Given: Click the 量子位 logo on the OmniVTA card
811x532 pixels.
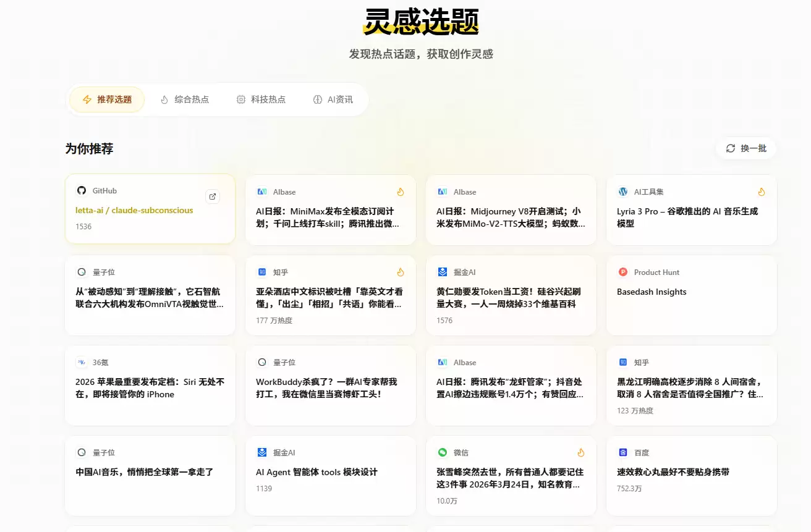Looking at the screenshot, I should pos(81,272).
